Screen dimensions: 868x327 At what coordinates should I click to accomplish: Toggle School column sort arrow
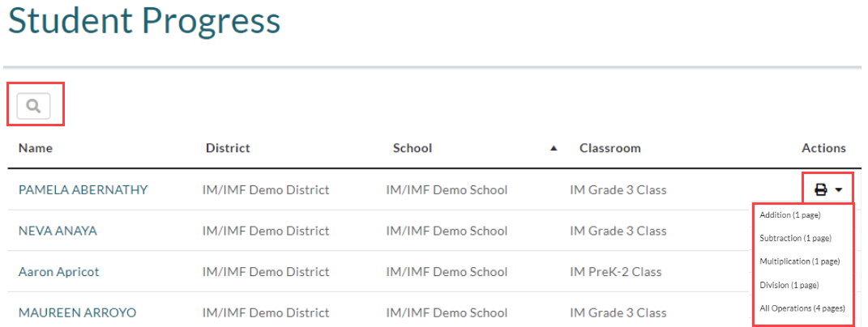tap(553, 148)
